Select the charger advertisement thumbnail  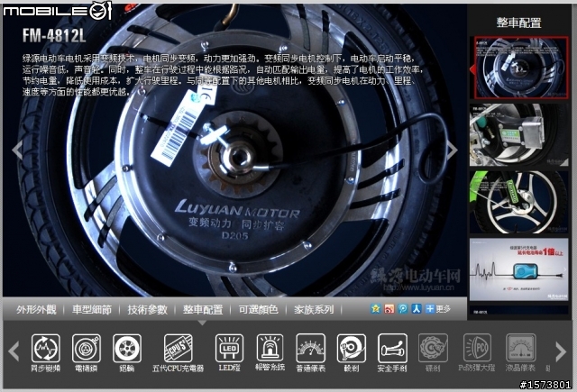click(519, 269)
